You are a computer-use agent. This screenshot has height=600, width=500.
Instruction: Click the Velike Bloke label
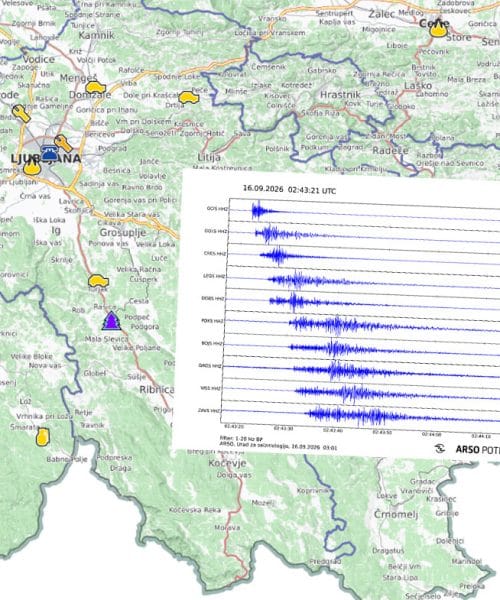coord(32,356)
